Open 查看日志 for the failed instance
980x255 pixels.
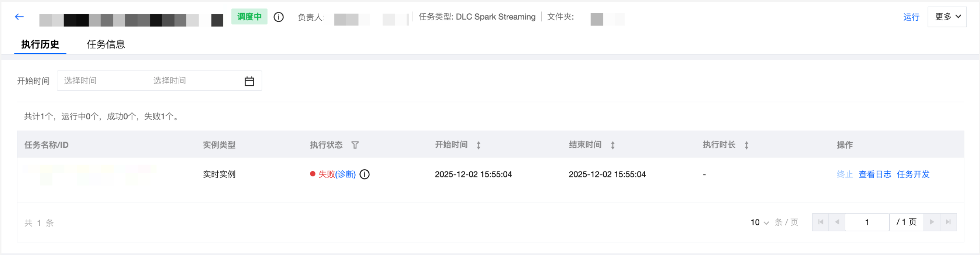(x=874, y=174)
